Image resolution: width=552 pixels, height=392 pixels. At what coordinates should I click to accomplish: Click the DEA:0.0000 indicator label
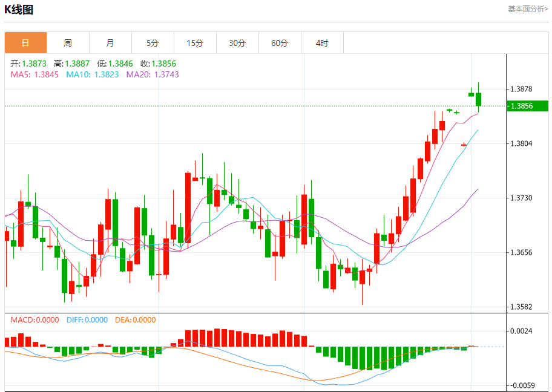[135, 320]
